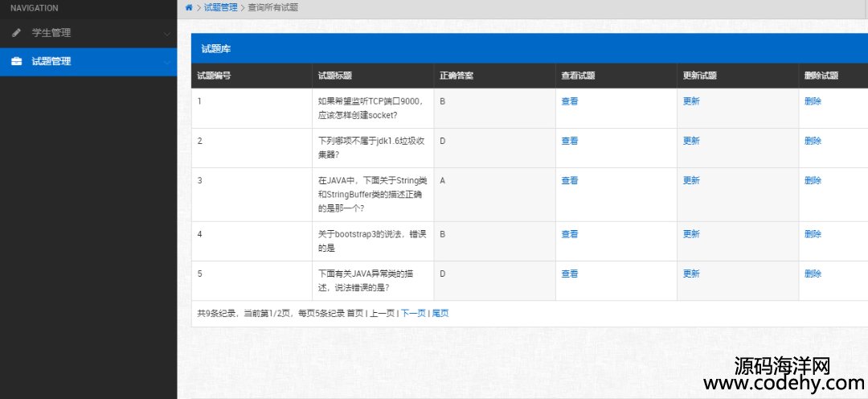Click answer A in question 3 row
Viewport: 868px width, 399px height.
click(x=443, y=181)
